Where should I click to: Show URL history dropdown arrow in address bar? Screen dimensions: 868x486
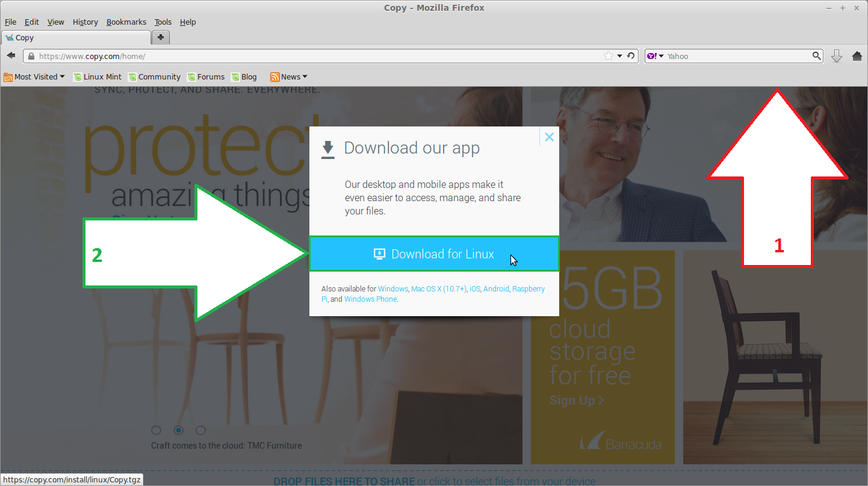(x=619, y=56)
